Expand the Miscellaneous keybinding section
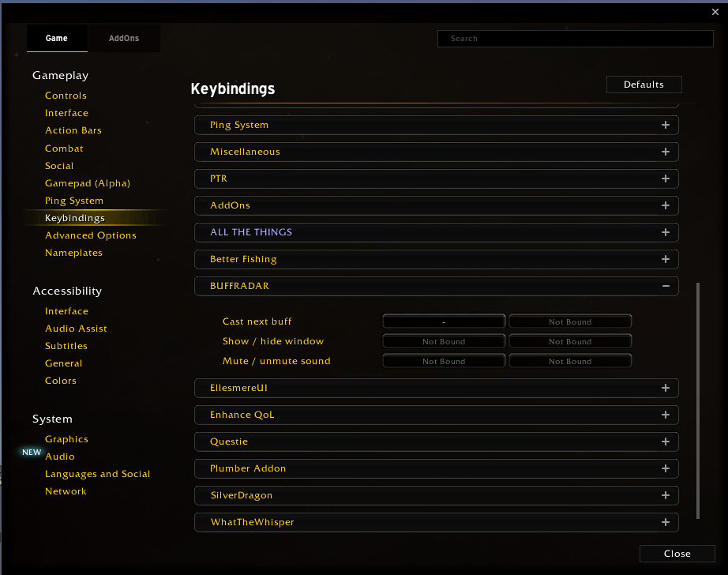 (437, 152)
